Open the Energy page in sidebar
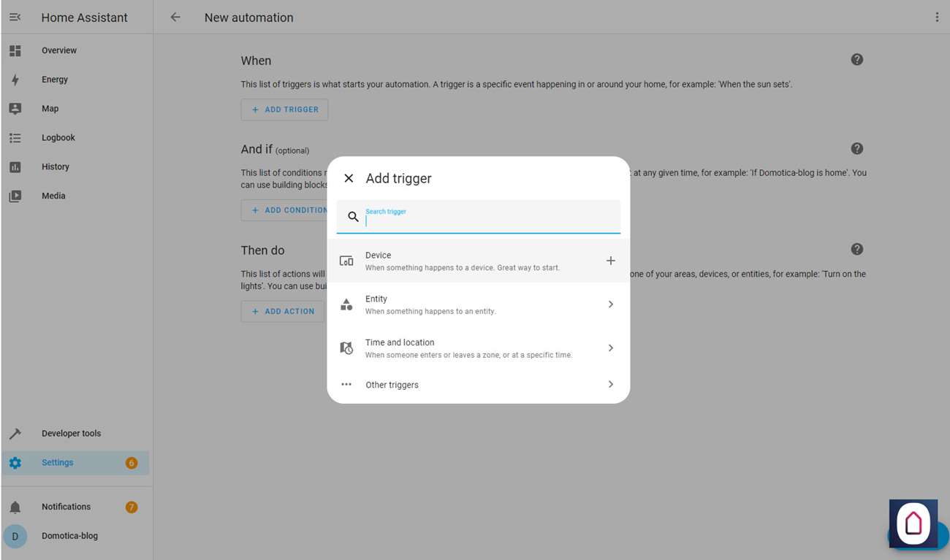This screenshot has height=560, width=950. click(x=55, y=80)
